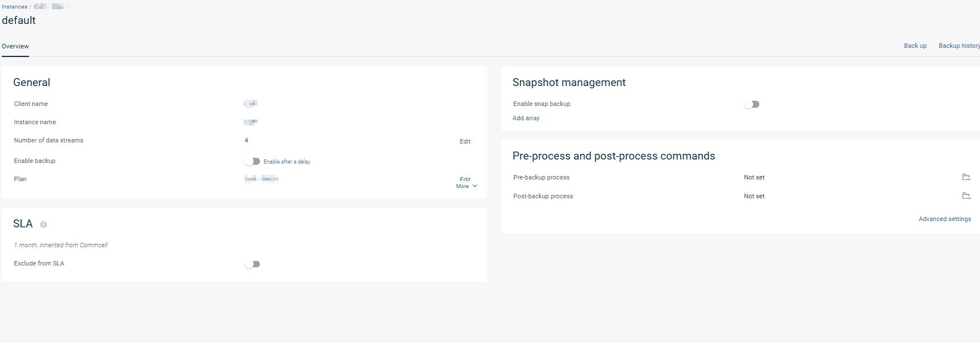Switch to the Overview tab
The width and height of the screenshot is (980, 343).
tap(15, 46)
